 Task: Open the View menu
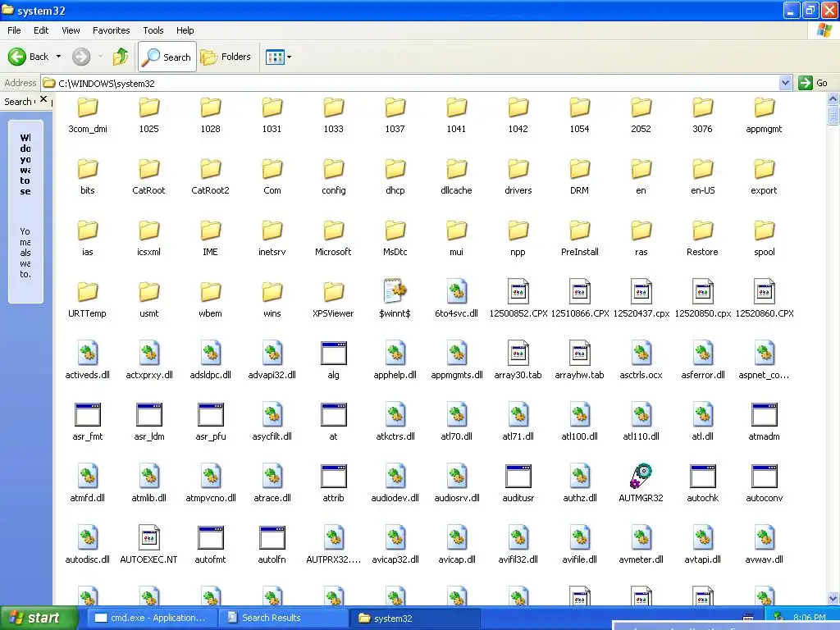coord(71,30)
